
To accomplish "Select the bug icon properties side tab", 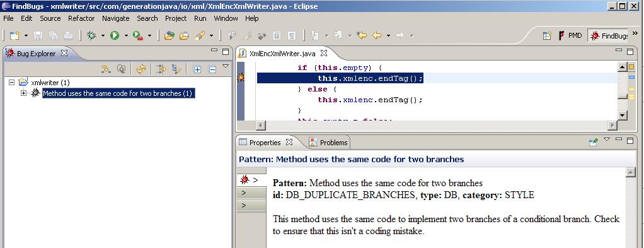I will (251, 179).
